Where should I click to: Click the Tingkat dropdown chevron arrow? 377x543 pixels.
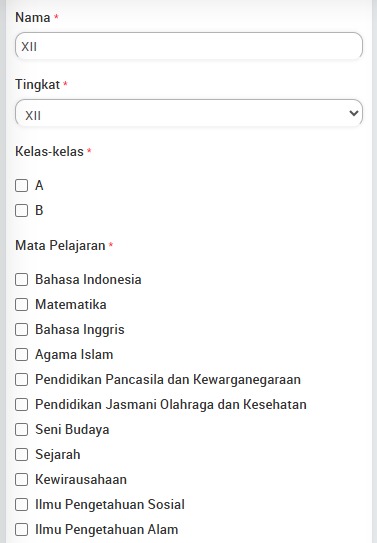[353, 113]
